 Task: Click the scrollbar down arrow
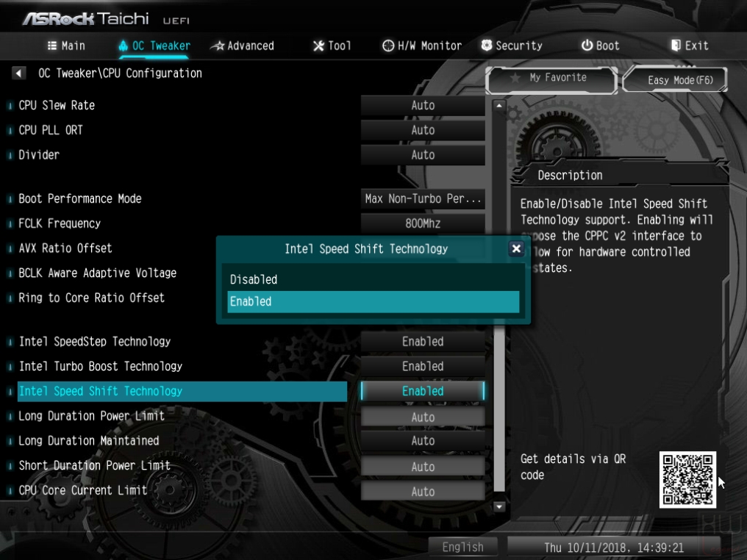(x=498, y=506)
